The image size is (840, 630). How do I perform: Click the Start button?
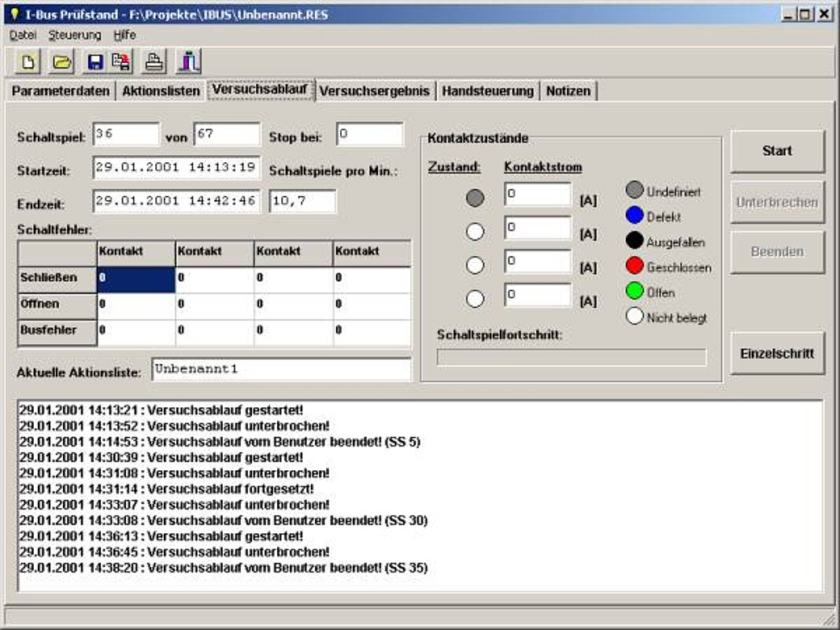(777, 151)
